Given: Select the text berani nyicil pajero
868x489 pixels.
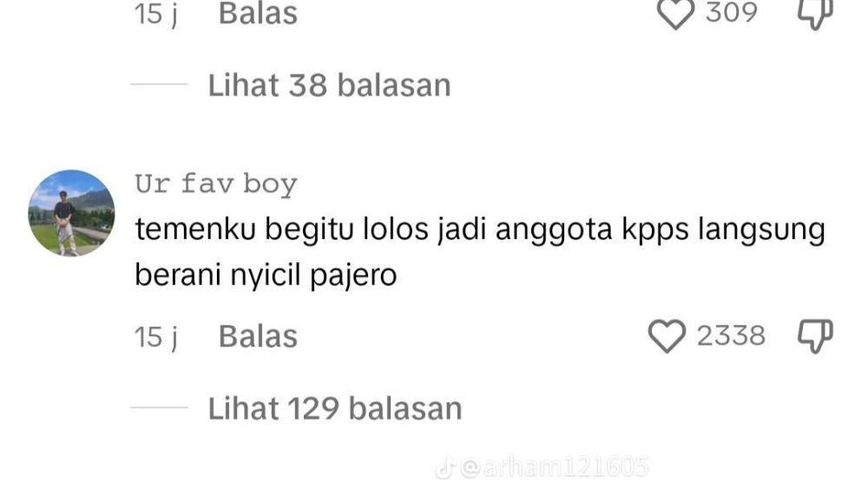Looking at the screenshot, I should [266, 274].
